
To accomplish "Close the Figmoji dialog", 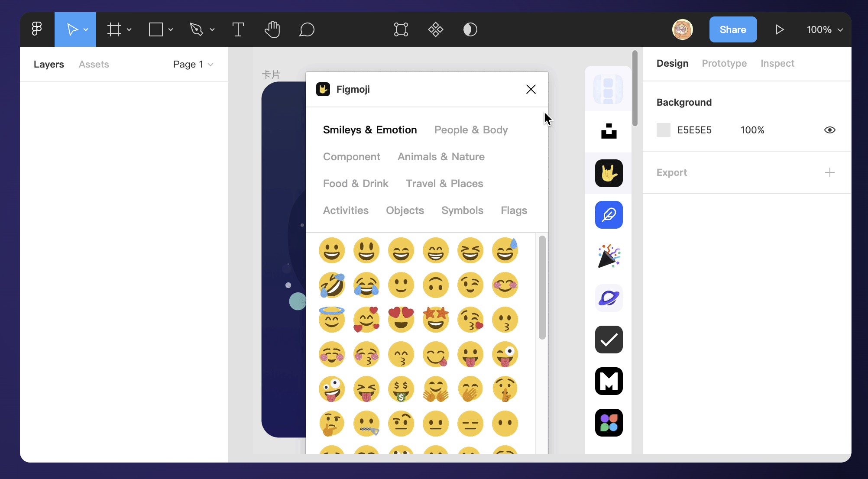I will pyautogui.click(x=531, y=89).
